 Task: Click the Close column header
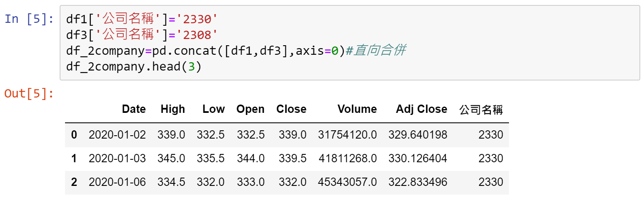(x=292, y=109)
